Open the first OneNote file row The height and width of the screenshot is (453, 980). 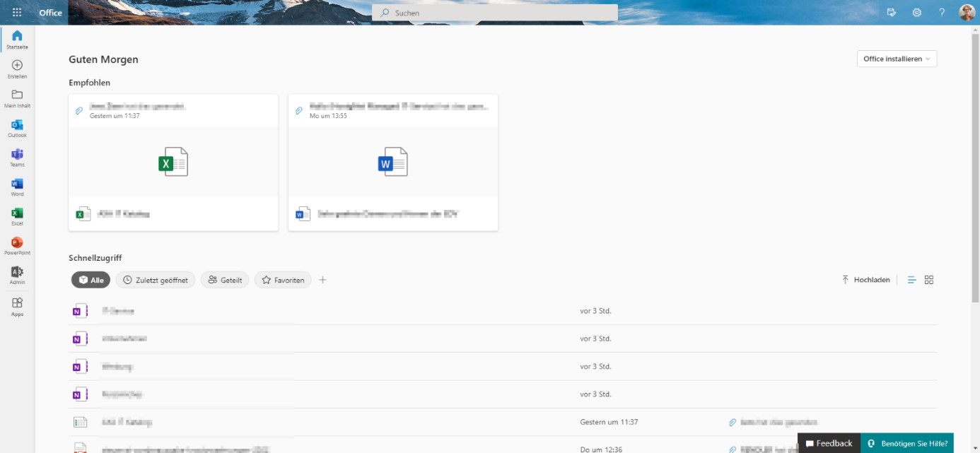click(x=503, y=311)
